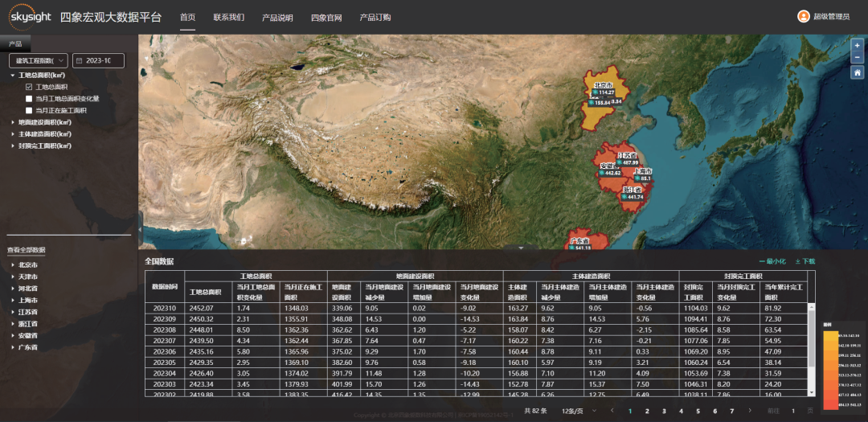Switch to the 联系我们 navigation tab

click(228, 17)
